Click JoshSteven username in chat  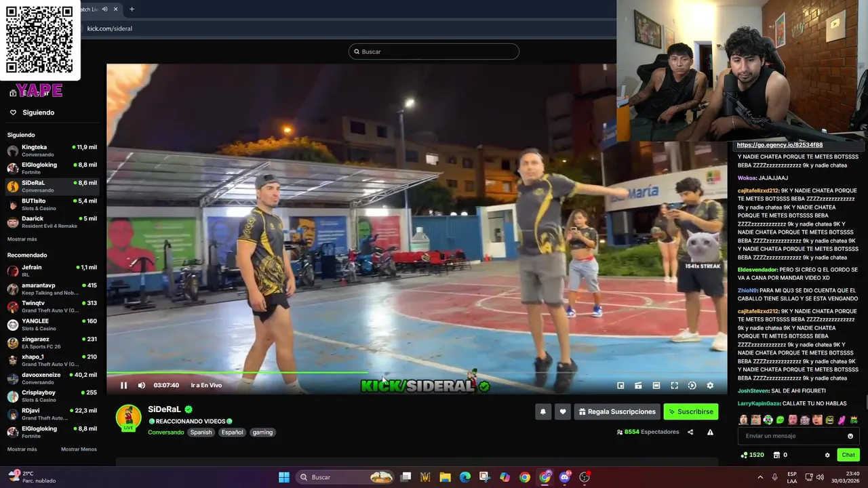[x=753, y=390]
